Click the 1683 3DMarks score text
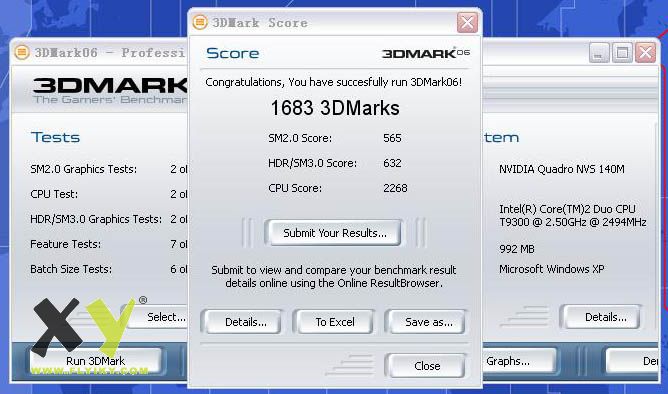The width and height of the screenshot is (668, 394). (335, 108)
